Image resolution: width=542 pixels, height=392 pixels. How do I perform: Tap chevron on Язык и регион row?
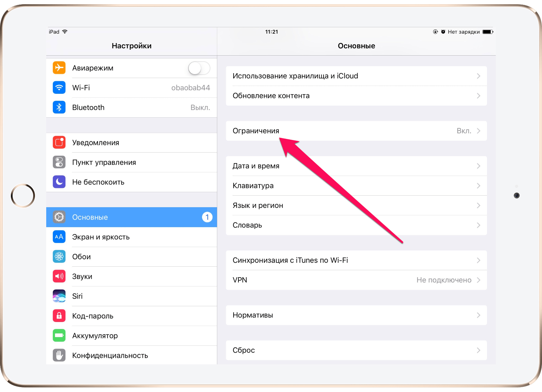pyautogui.click(x=479, y=205)
